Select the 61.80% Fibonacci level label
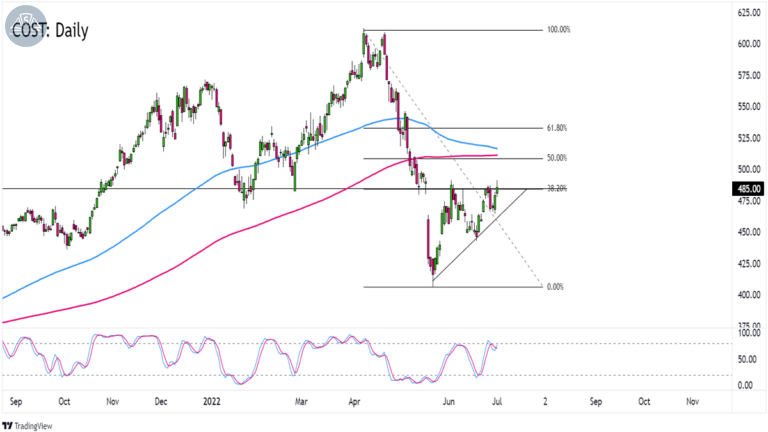The image size is (768, 432). point(557,128)
